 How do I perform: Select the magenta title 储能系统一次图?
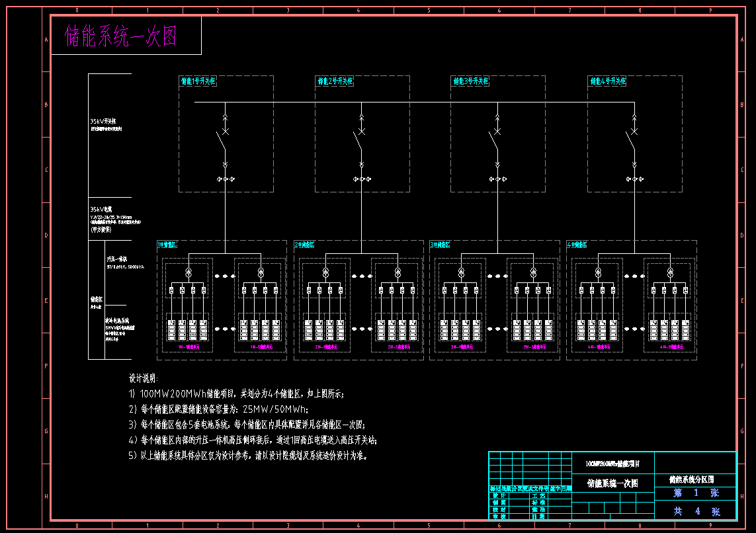(120, 36)
